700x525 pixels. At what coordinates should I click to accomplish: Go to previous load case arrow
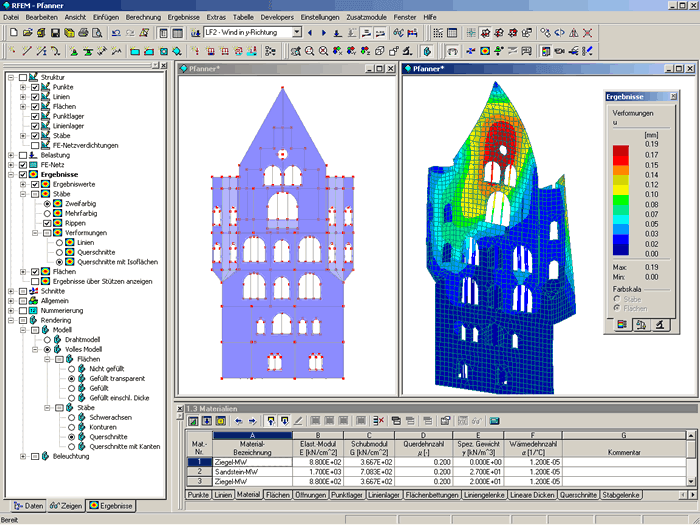(x=310, y=33)
